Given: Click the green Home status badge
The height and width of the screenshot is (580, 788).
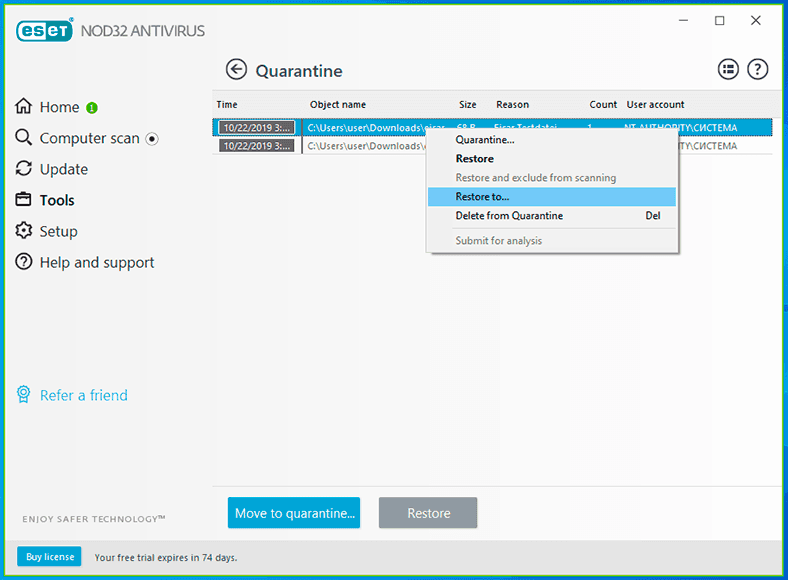Looking at the screenshot, I should (x=92, y=108).
